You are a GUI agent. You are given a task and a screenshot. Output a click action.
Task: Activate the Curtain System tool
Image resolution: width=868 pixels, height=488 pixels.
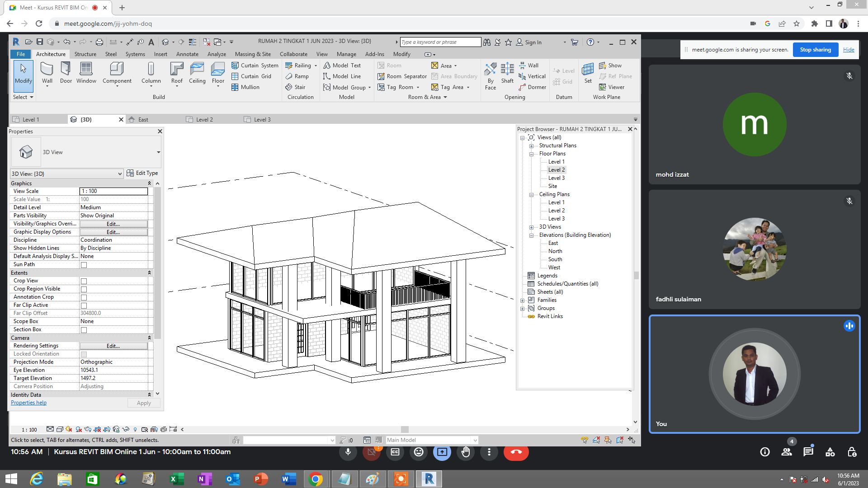tap(255, 66)
